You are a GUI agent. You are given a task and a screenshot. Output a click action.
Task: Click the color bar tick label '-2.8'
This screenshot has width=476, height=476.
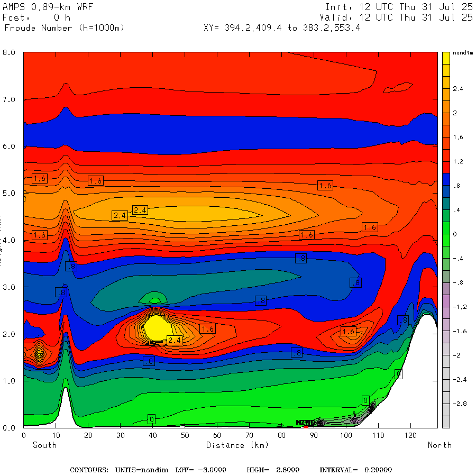460,404
